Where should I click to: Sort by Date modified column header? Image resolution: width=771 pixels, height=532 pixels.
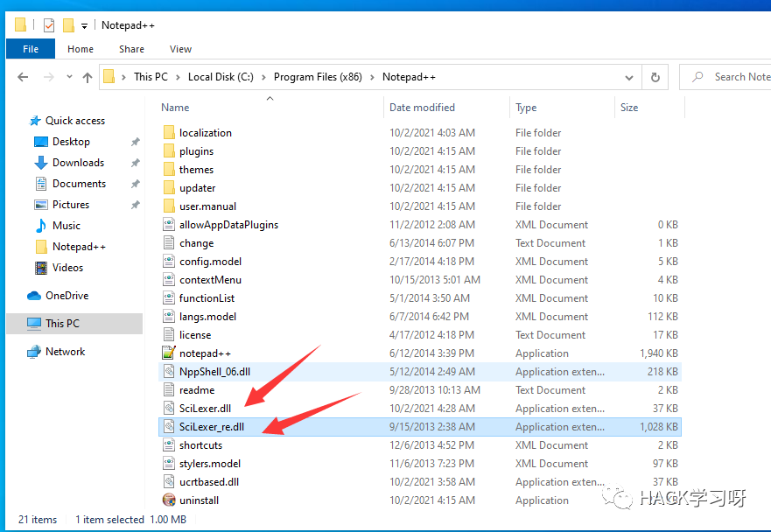pos(422,108)
